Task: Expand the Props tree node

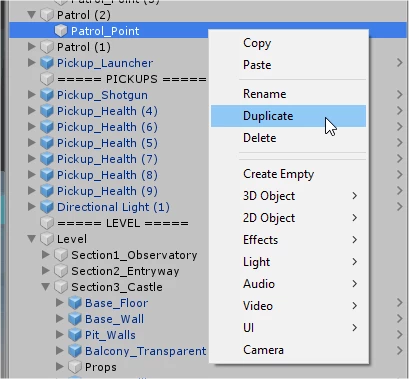Action: [60, 366]
